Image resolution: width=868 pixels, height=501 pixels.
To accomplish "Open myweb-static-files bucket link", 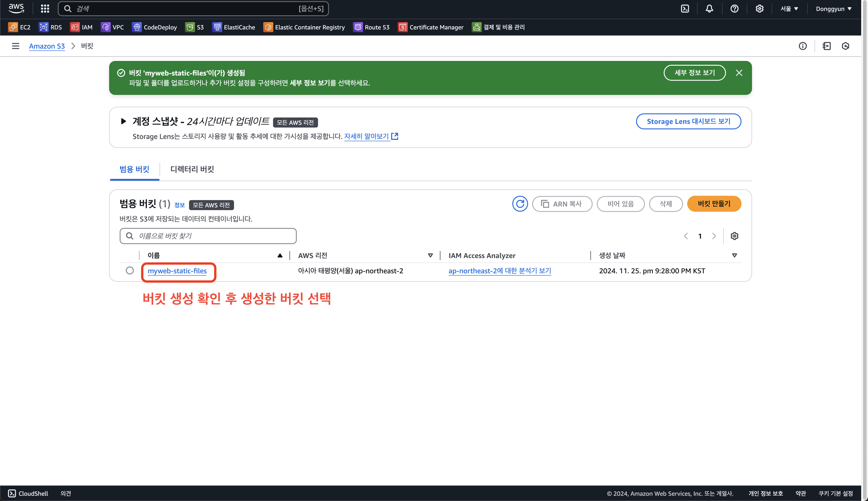I will coord(177,271).
